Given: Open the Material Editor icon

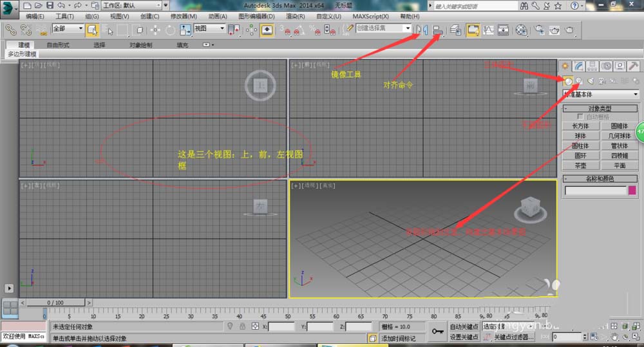Looking at the screenshot, I should point(521,30).
